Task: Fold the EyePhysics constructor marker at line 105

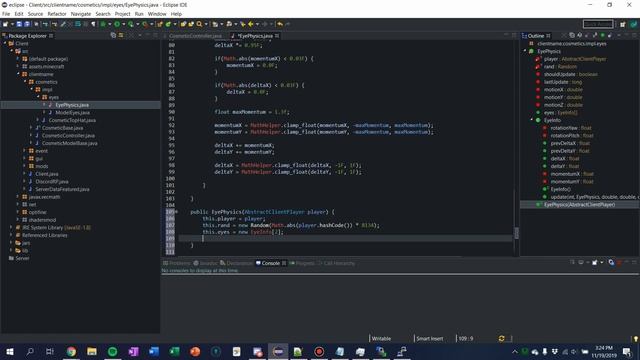Action: 176,212
